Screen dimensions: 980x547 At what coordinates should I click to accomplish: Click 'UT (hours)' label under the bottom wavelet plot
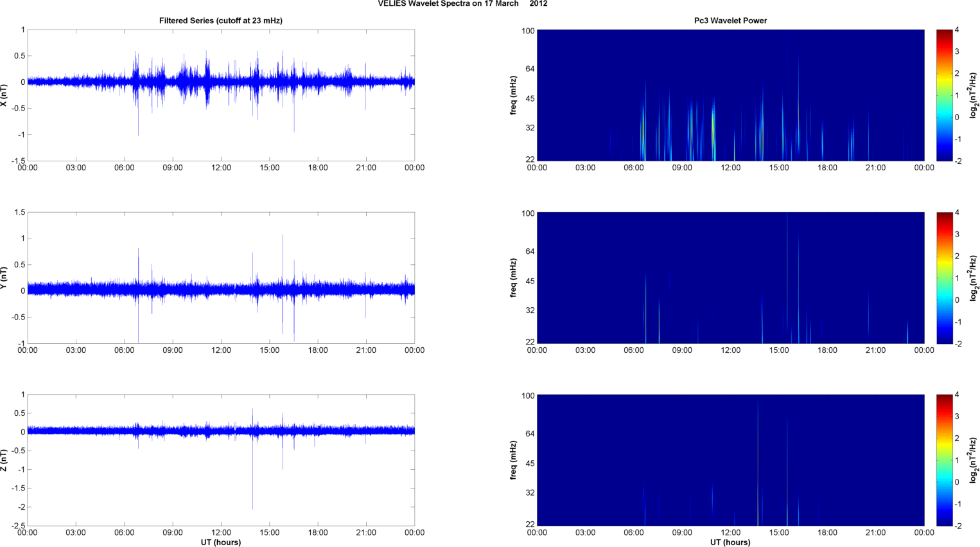(730, 543)
